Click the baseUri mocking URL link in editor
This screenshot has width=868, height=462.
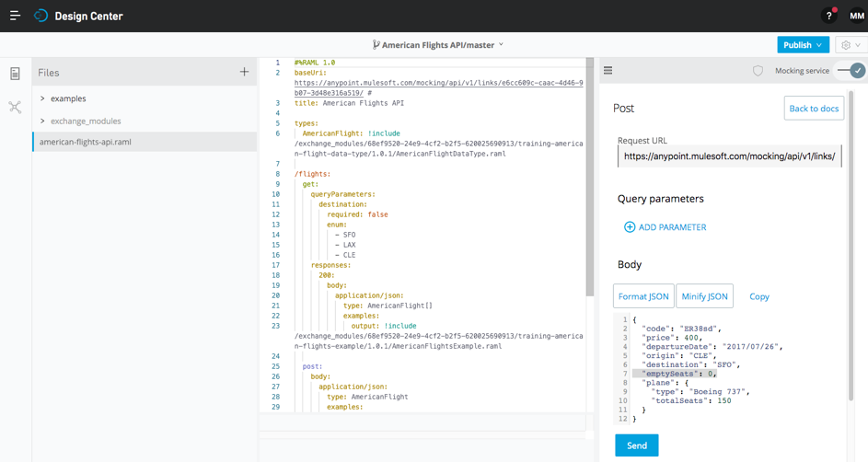pyautogui.click(x=438, y=88)
